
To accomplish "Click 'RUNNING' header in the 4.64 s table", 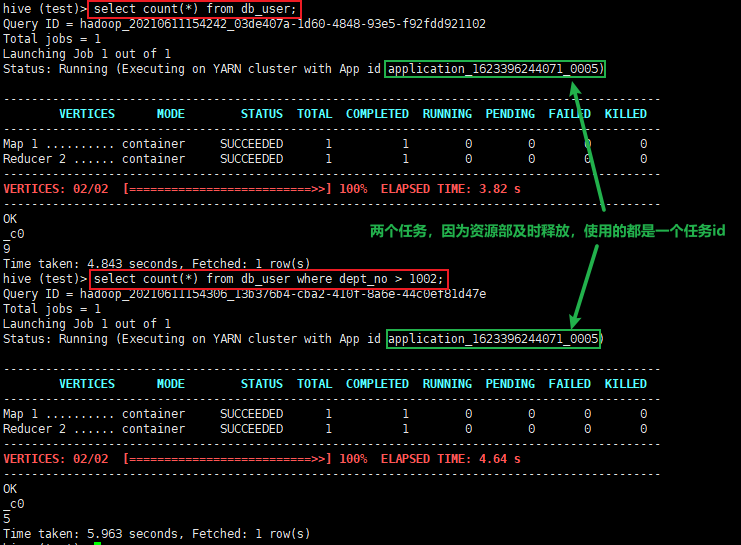I will coord(447,383).
